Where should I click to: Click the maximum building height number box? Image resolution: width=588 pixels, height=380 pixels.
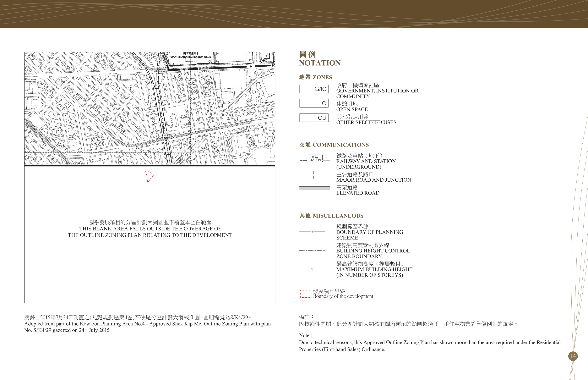[312, 269]
